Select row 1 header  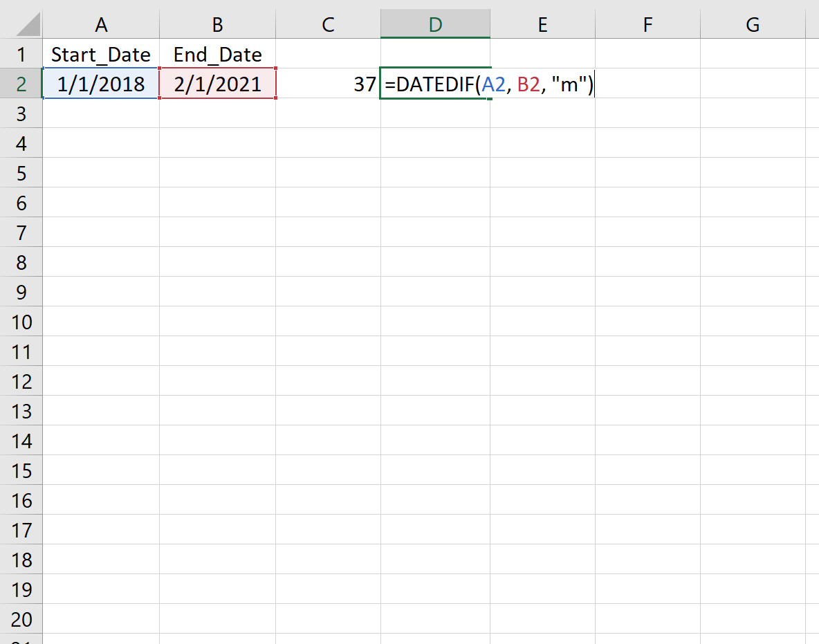[x=21, y=54]
